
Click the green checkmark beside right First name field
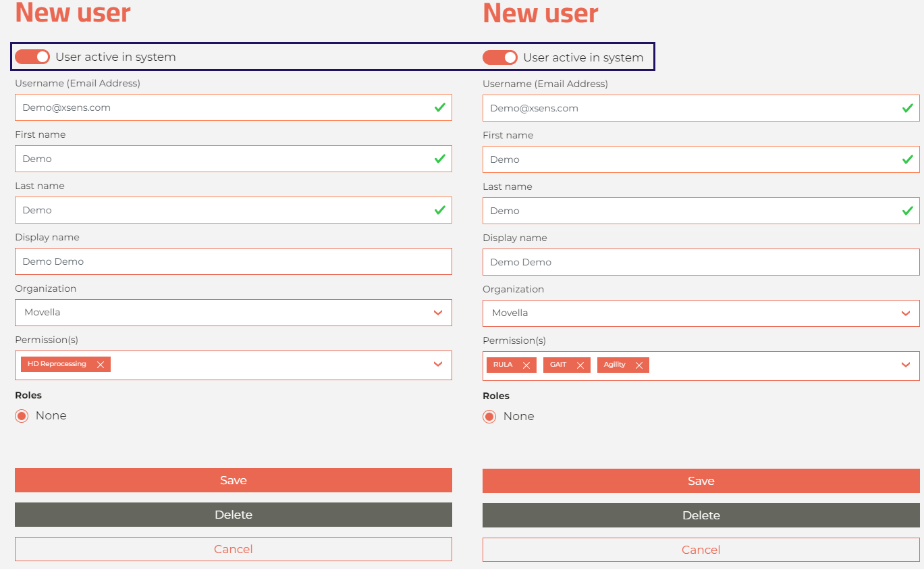(908, 159)
